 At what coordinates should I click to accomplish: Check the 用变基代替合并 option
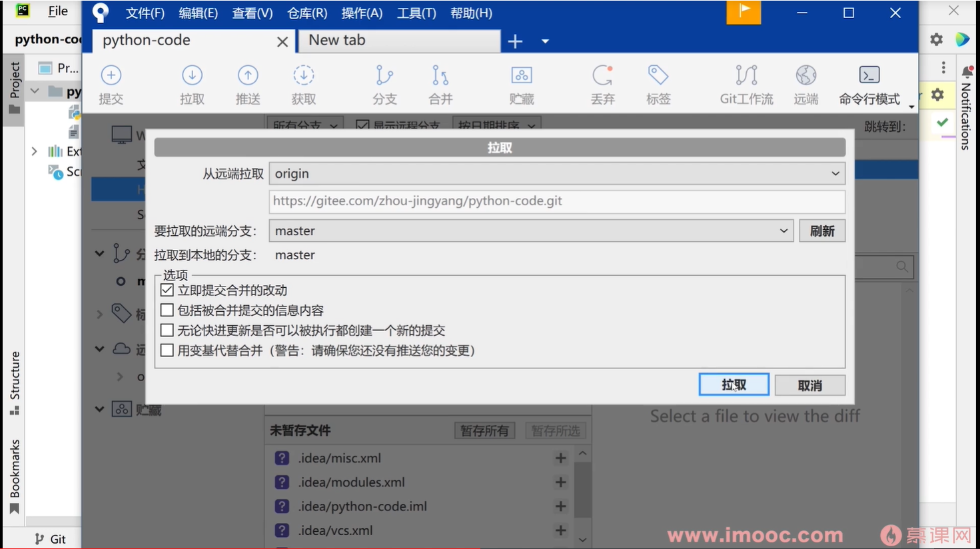coord(167,350)
